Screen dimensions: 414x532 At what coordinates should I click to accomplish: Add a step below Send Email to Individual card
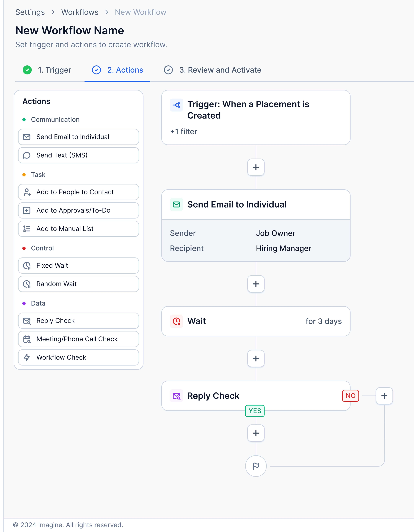click(256, 284)
